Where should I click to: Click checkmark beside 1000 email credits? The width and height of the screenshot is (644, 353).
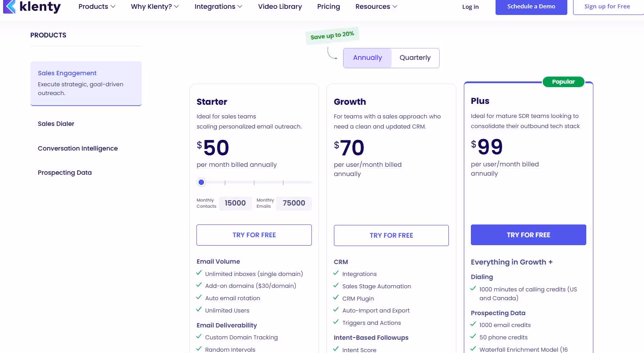(x=474, y=324)
